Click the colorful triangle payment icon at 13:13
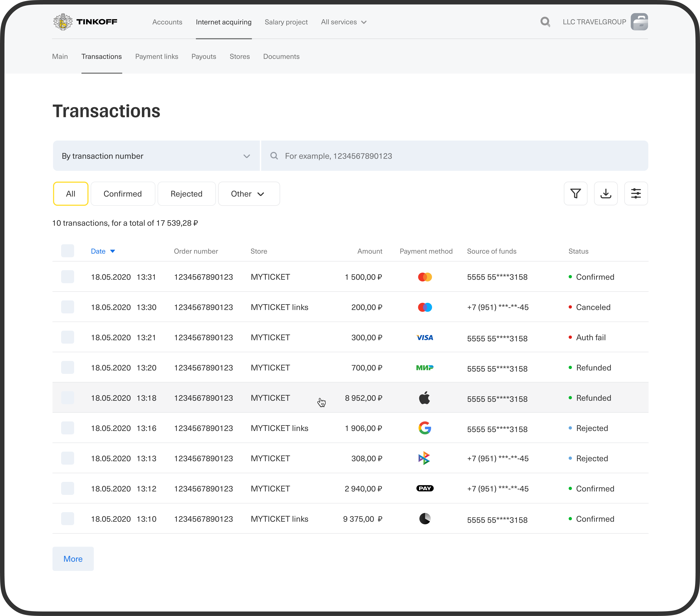Screen dimensions: 700x616 coord(424,458)
